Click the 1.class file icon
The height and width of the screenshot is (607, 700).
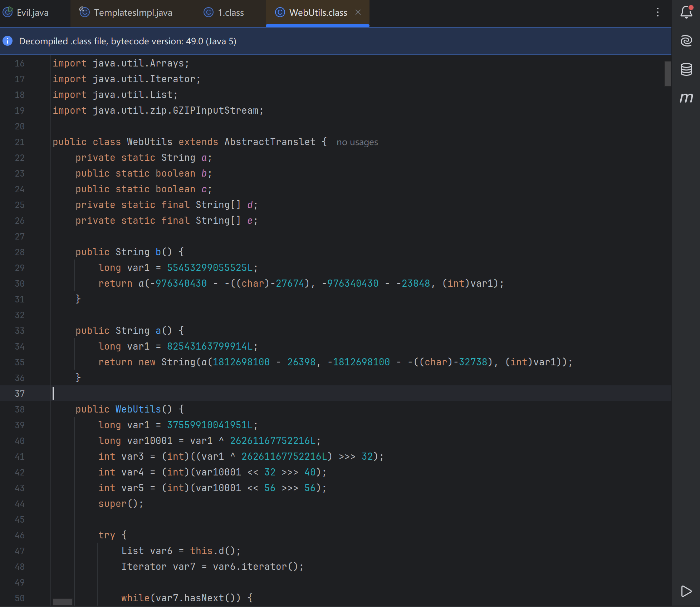pos(209,13)
